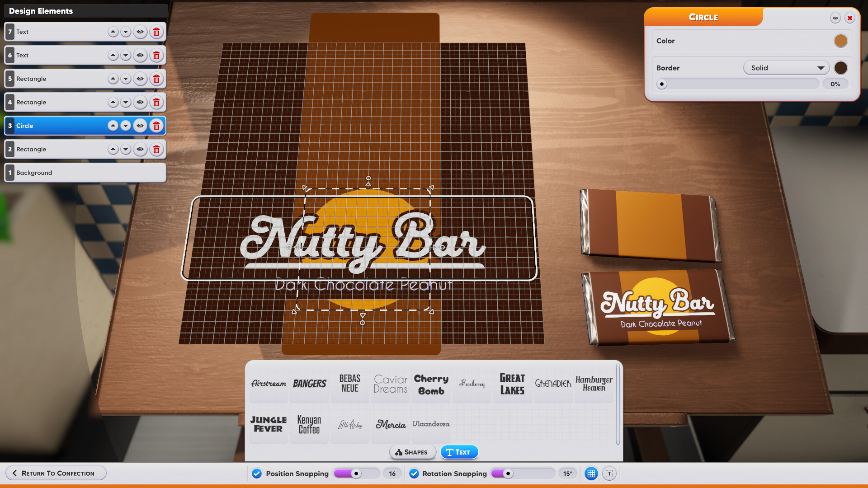Open the Circle color swatch picker
The image size is (868, 488).
point(841,41)
